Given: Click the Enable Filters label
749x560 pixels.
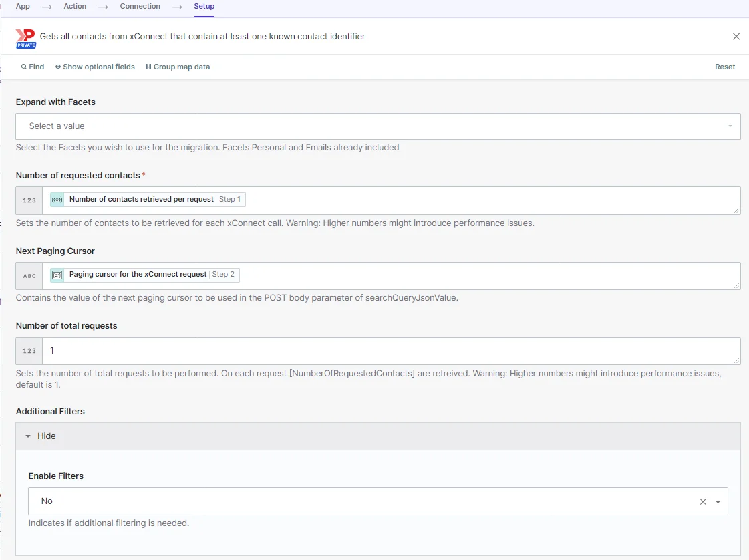Looking at the screenshot, I should [x=56, y=476].
